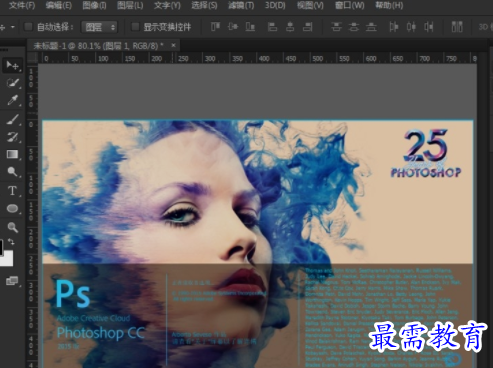This screenshot has height=368, width=493.
Task: Align vertical centers of layers
Action: (233, 27)
